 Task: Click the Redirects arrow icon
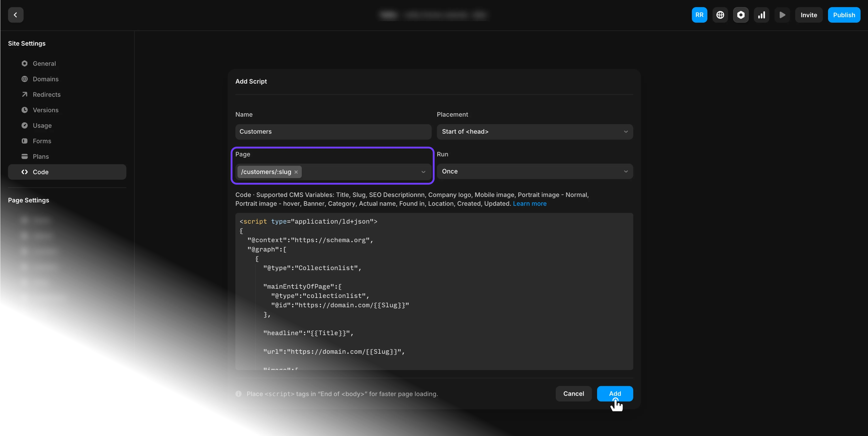25,94
